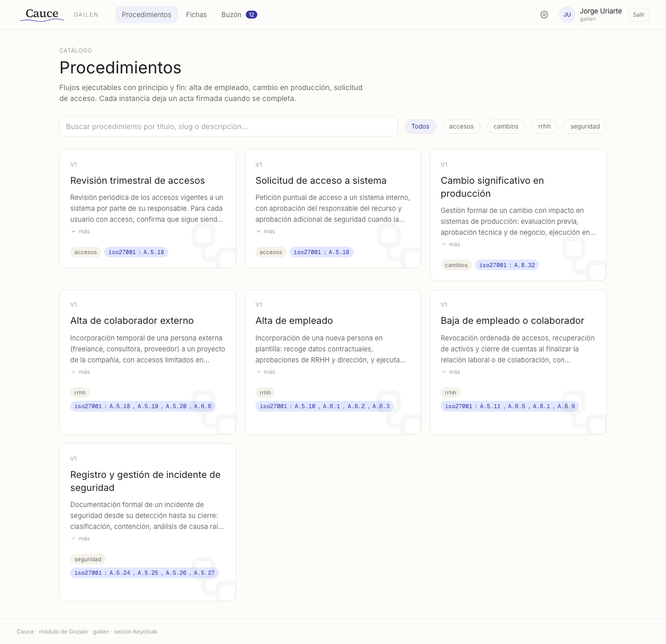Open Baja de empleado o colaborador procedure
Screen dimensions: 666x644
512,321
